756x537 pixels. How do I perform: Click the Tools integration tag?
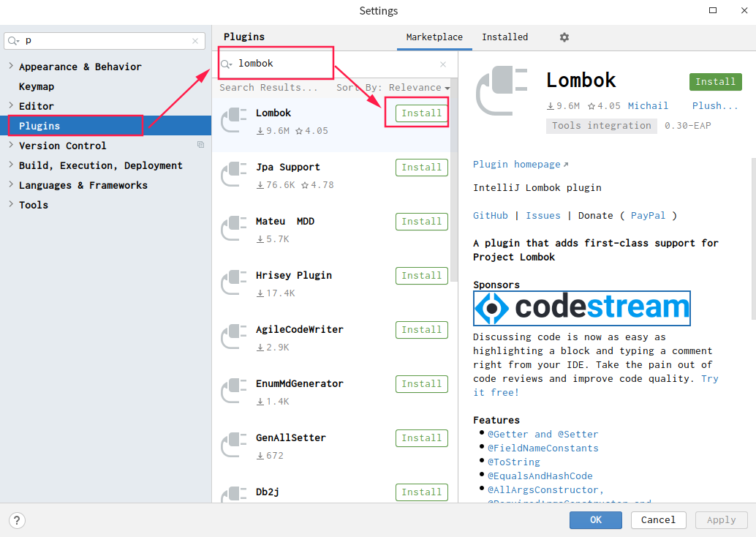tap(601, 126)
